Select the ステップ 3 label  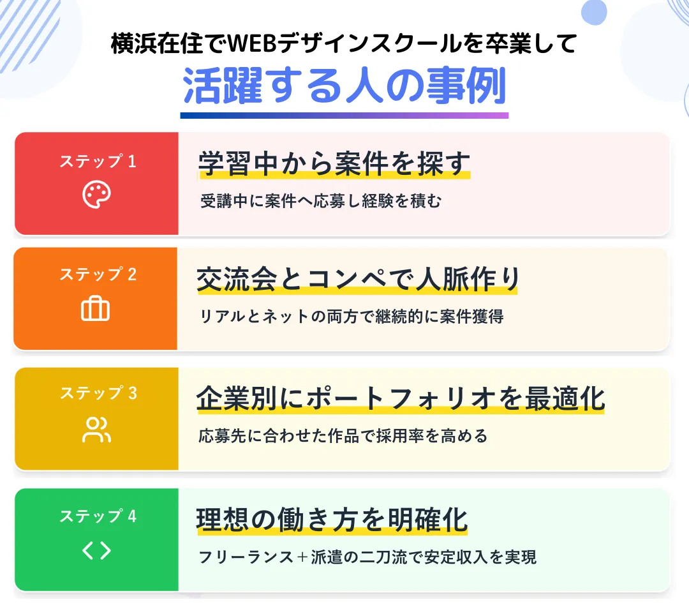98,393
